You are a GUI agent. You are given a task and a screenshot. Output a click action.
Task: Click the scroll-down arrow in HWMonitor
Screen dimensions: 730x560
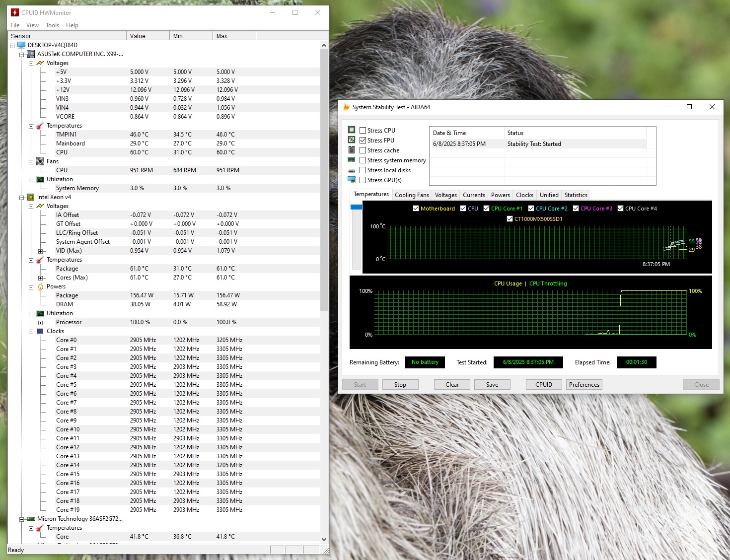click(324, 540)
